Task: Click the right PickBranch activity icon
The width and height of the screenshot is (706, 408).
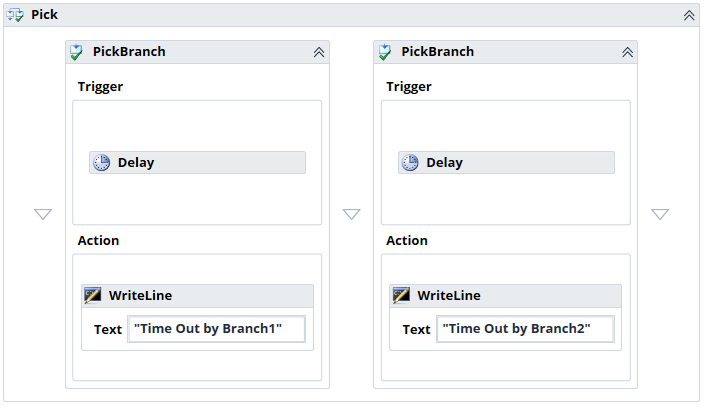Action: pyautogui.click(x=384, y=52)
